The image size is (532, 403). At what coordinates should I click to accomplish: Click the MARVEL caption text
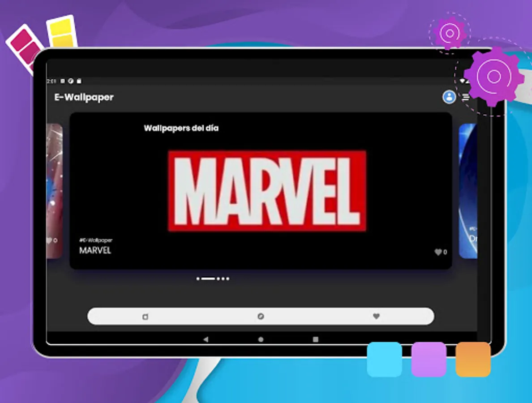pyautogui.click(x=95, y=250)
